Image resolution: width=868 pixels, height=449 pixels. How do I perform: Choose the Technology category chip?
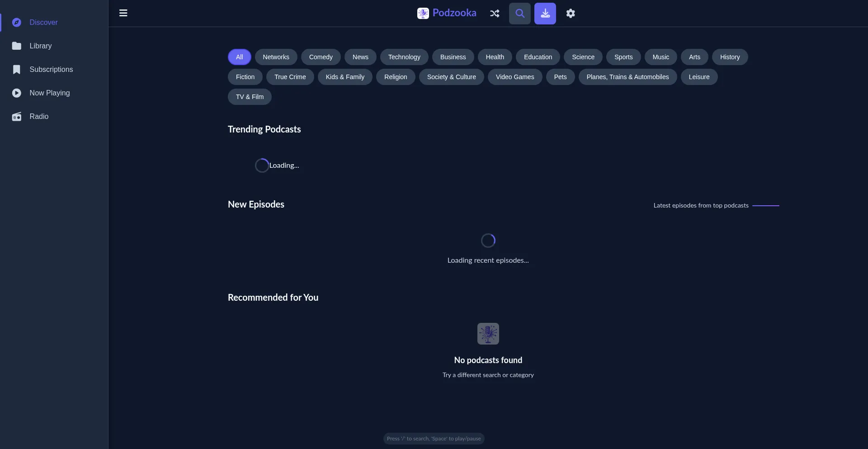(x=404, y=57)
